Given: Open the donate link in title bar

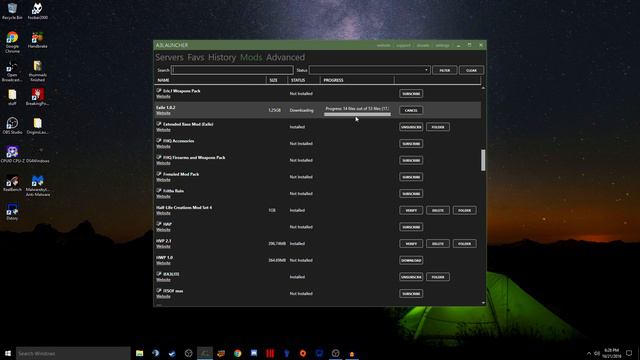Looking at the screenshot, I should [x=423, y=45].
